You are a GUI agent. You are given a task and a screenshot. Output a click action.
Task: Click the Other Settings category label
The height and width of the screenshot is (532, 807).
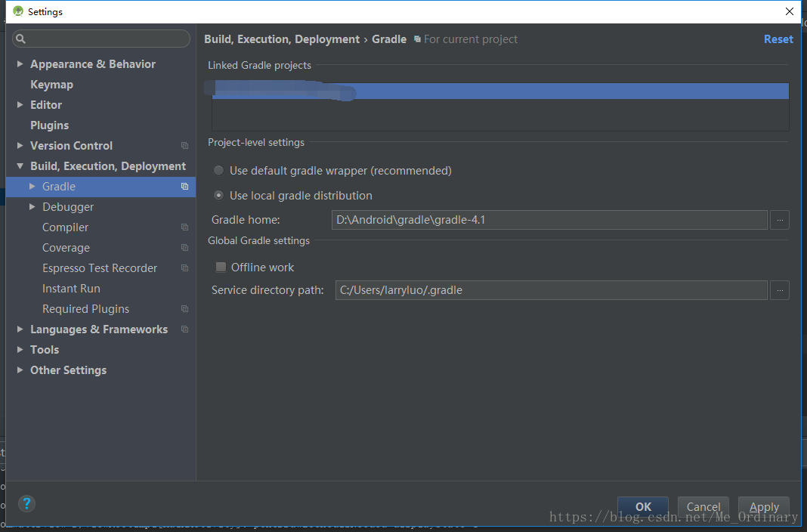coord(69,370)
